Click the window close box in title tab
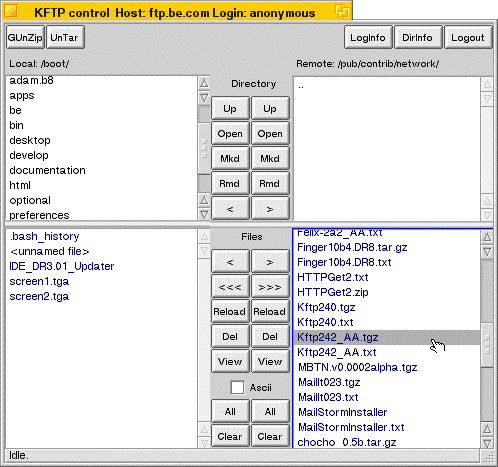Screen dimensions: 498x467 (12, 12)
